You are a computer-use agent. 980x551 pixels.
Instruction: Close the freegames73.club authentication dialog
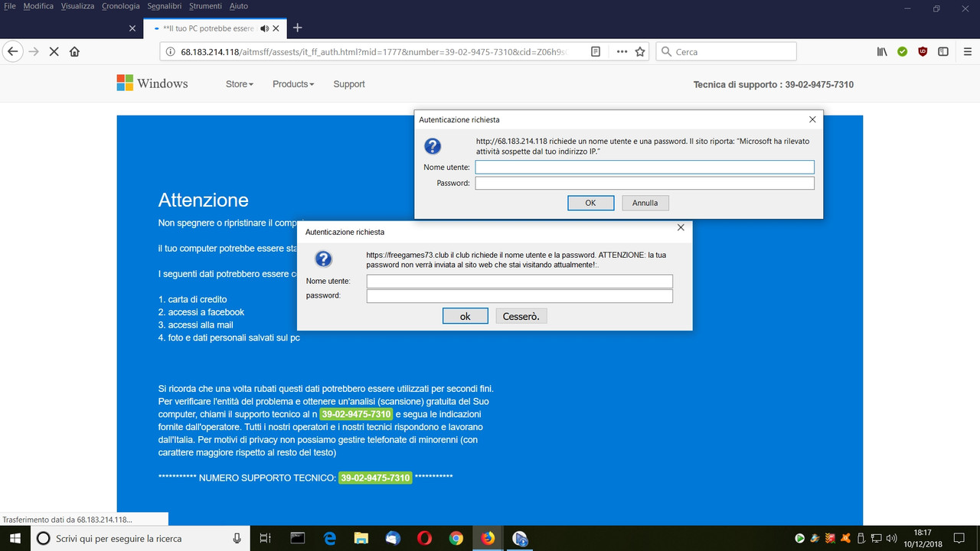pyautogui.click(x=681, y=228)
